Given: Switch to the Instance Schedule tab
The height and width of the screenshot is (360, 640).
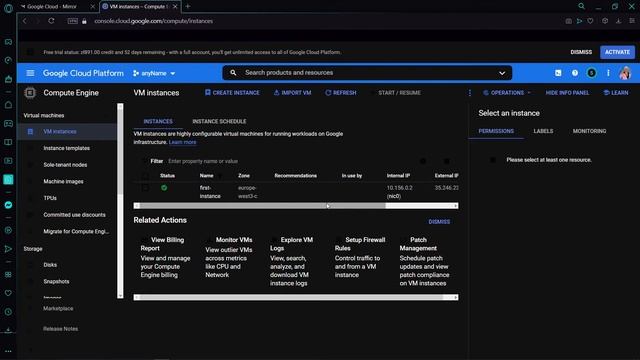Looking at the screenshot, I should click(x=219, y=122).
